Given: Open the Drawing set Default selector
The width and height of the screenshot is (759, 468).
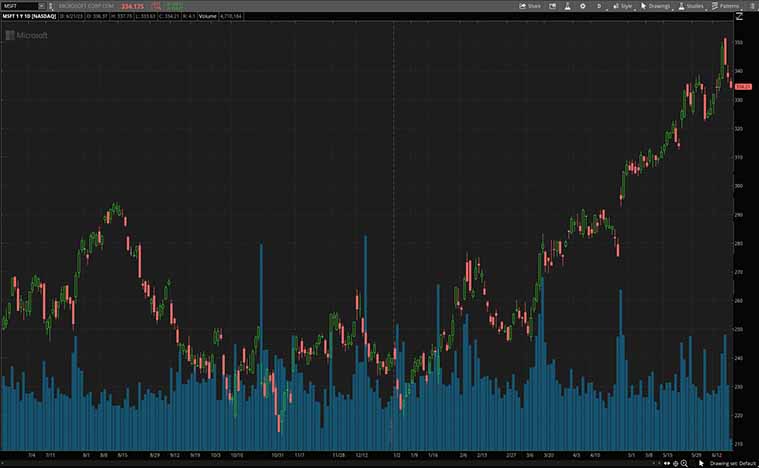Looking at the screenshot, I should click(733, 463).
